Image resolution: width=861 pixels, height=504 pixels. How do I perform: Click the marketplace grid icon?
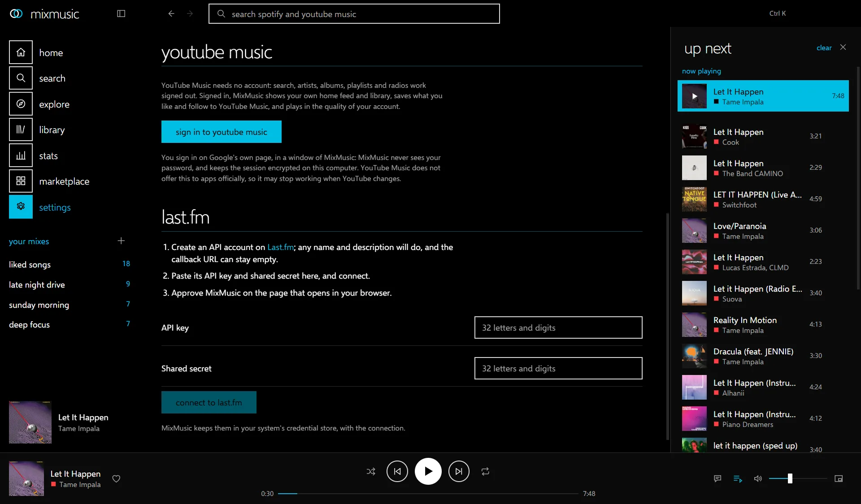tap(21, 181)
